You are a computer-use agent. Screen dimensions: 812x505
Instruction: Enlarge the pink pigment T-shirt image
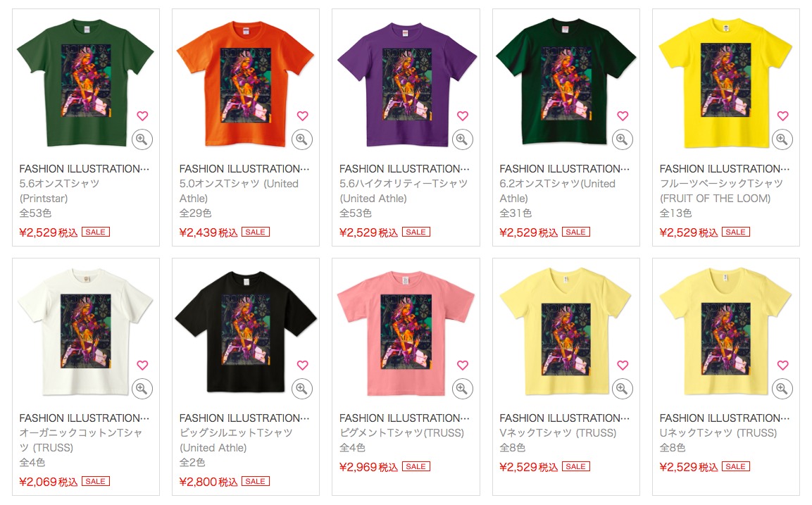click(462, 389)
